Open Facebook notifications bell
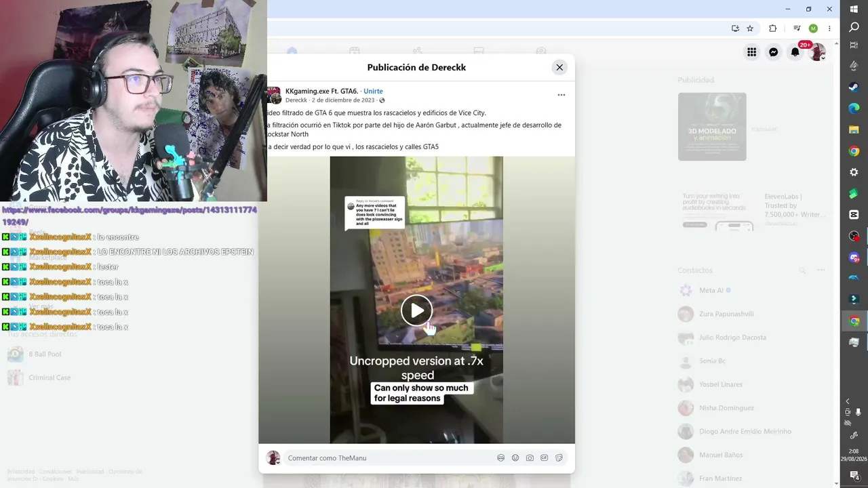This screenshot has height=488, width=868. click(795, 52)
